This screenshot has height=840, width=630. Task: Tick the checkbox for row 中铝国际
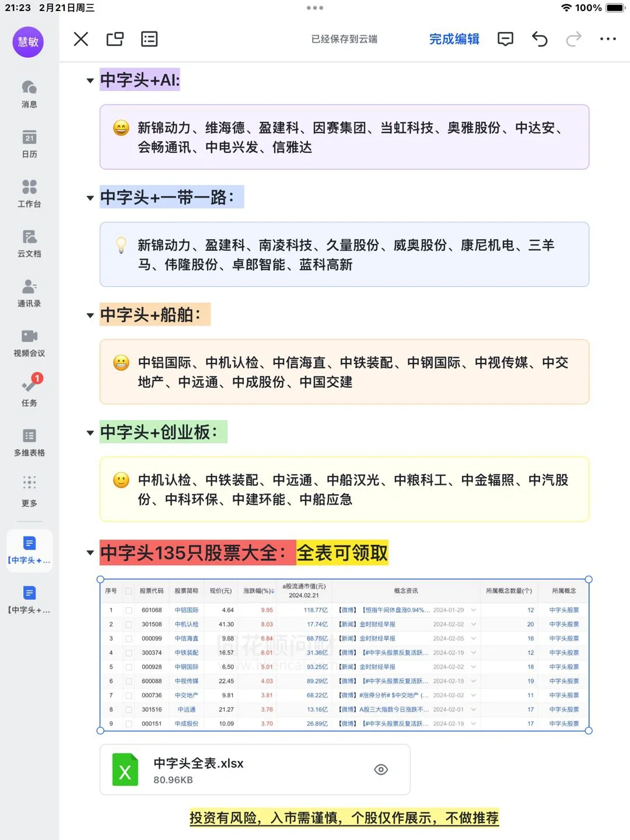pyautogui.click(x=128, y=610)
